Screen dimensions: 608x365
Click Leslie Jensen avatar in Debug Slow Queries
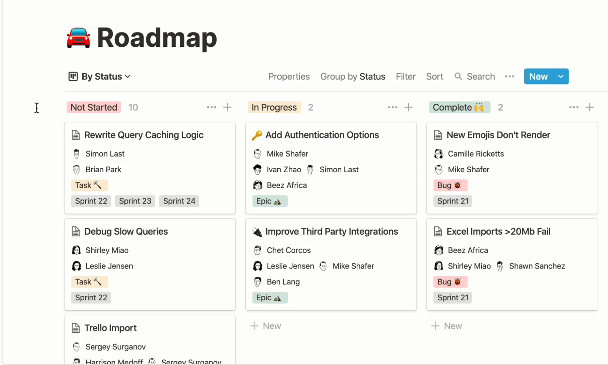click(x=76, y=266)
